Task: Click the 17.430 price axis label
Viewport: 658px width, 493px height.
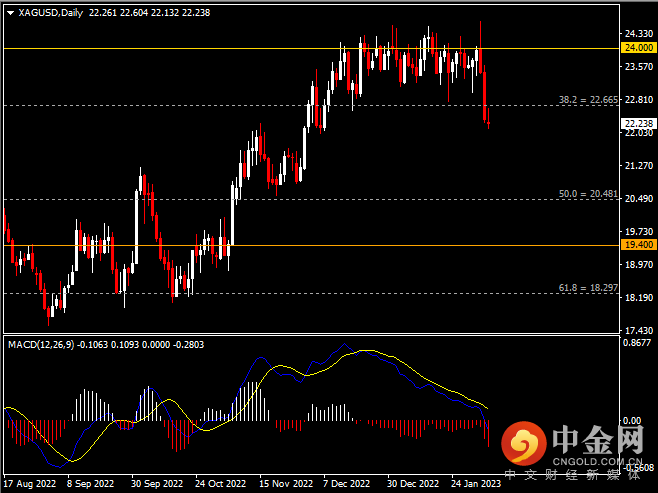Action: point(638,330)
